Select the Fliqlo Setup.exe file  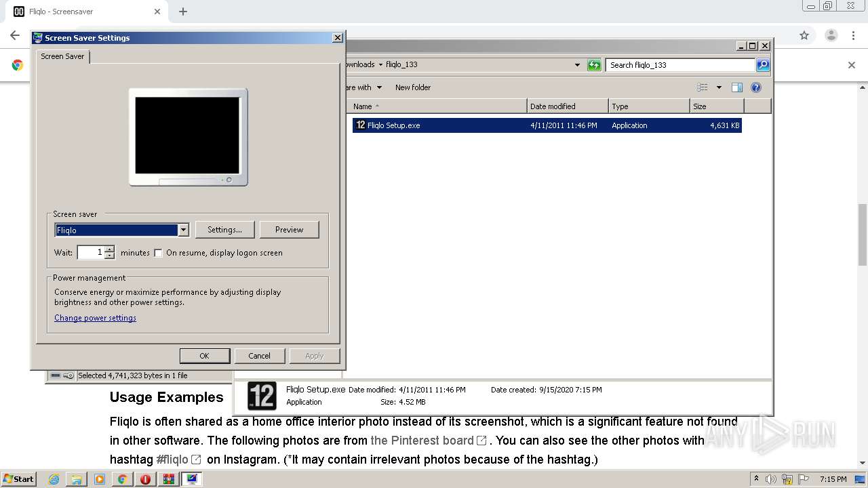(x=547, y=125)
